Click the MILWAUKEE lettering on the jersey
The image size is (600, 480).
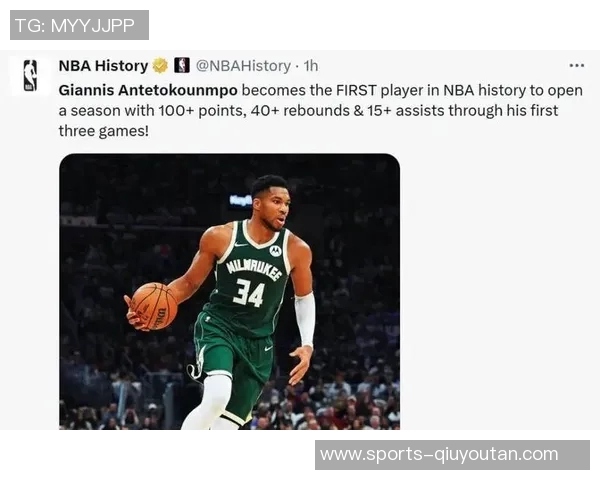click(x=254, y=269)
